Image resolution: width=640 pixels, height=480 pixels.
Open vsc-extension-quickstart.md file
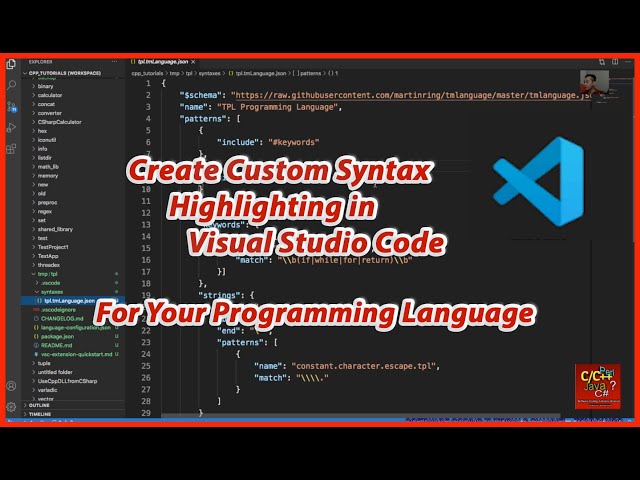tap(77, 354)
